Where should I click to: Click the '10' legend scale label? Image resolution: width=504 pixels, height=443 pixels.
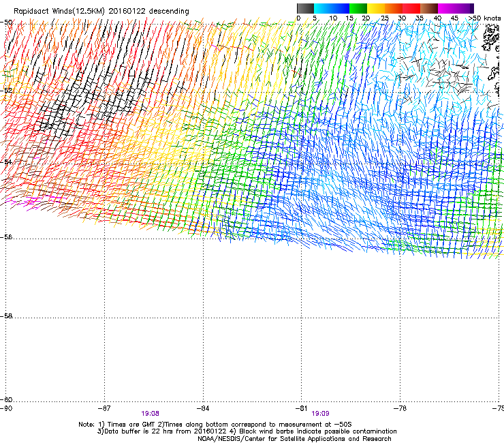tap(333, 18)
